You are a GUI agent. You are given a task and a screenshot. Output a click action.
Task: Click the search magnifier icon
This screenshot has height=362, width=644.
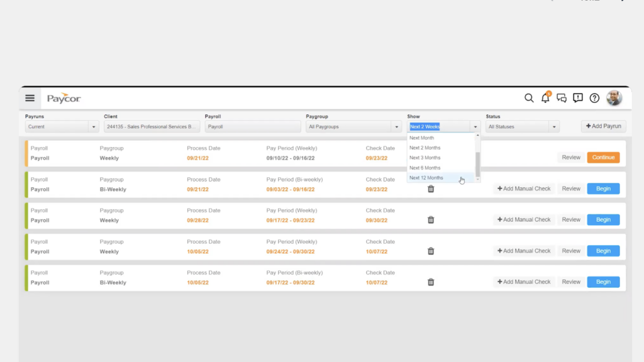(x=529, y=98)
